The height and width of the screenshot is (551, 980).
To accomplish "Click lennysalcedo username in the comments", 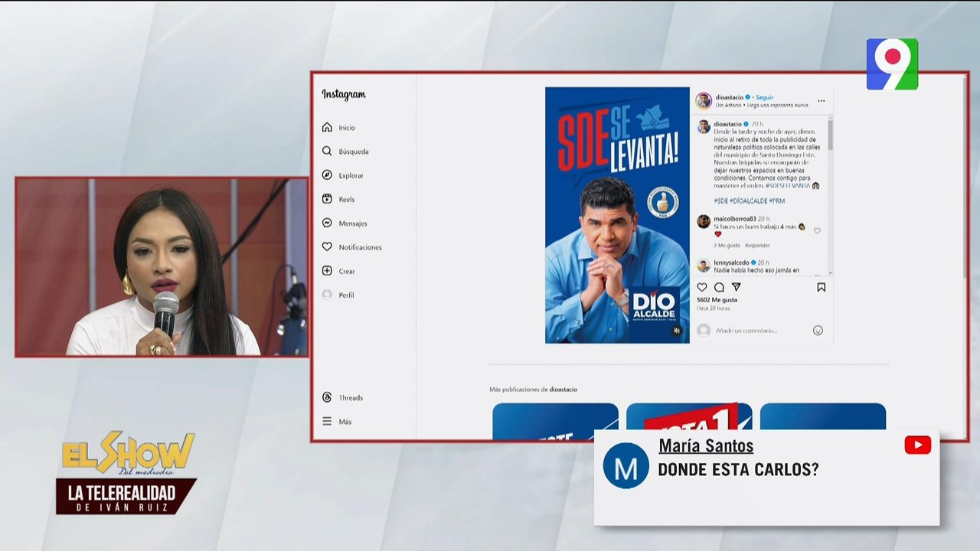I will 731,262.
